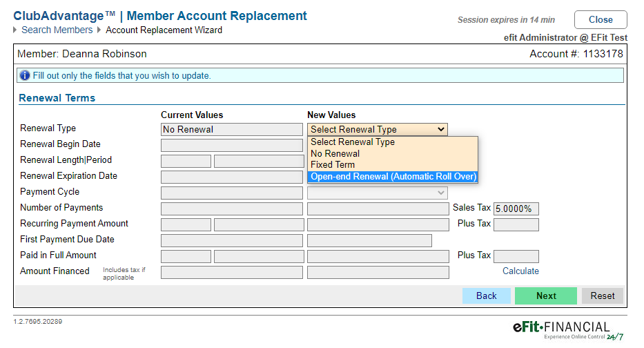
Task: Click the current Payment Cycle field
Action: click(x=232, y=193)
